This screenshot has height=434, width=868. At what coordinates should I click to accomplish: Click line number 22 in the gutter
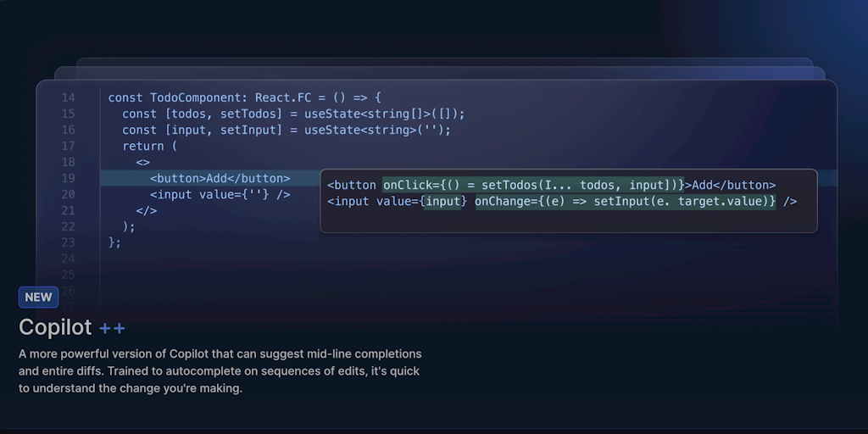pyautogui.click(x=68, y=226)
